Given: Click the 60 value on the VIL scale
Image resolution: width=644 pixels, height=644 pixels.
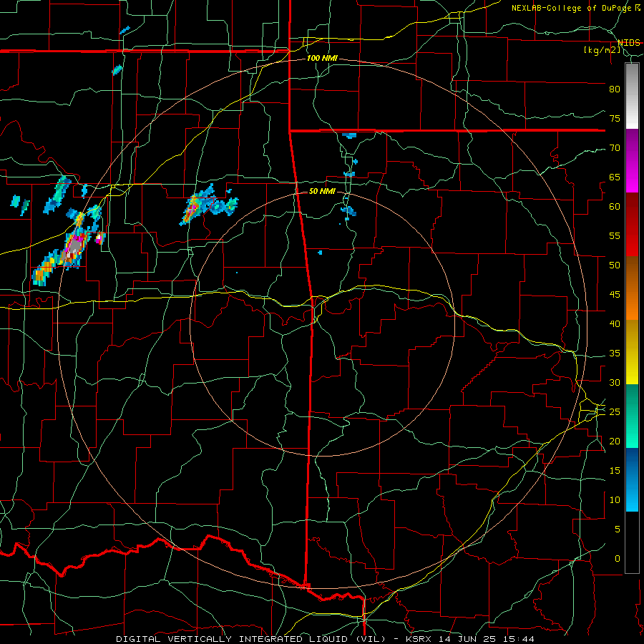Looking at the screenshot, I should click(x=615, y=207).
